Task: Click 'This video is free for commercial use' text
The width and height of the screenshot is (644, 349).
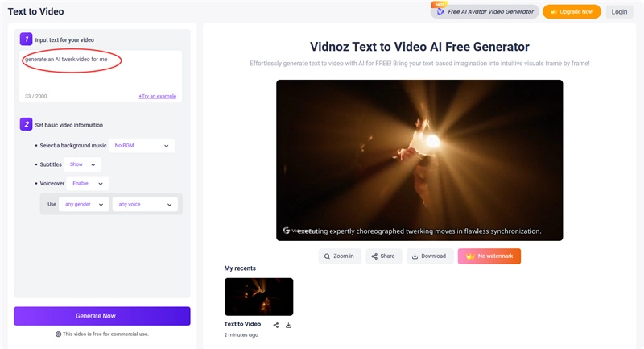Action: tap(105, 334)
